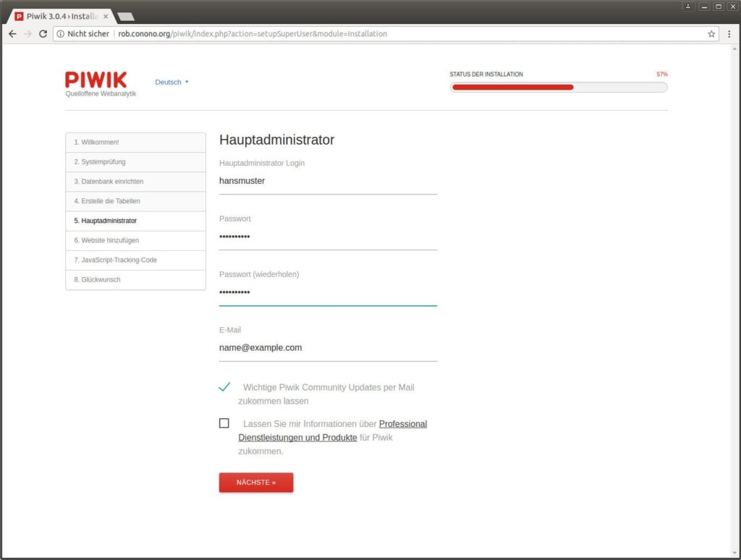Image resolution: width=741 pixels, height=560 pixels.
Task: Select step 3. Datenbank einrichten
Action: [x=135, y=182]
